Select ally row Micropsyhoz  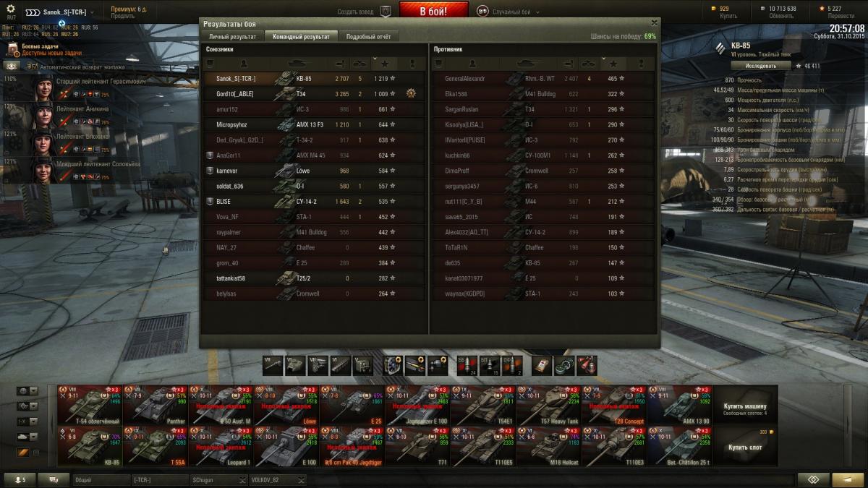[x=314, y=124]
